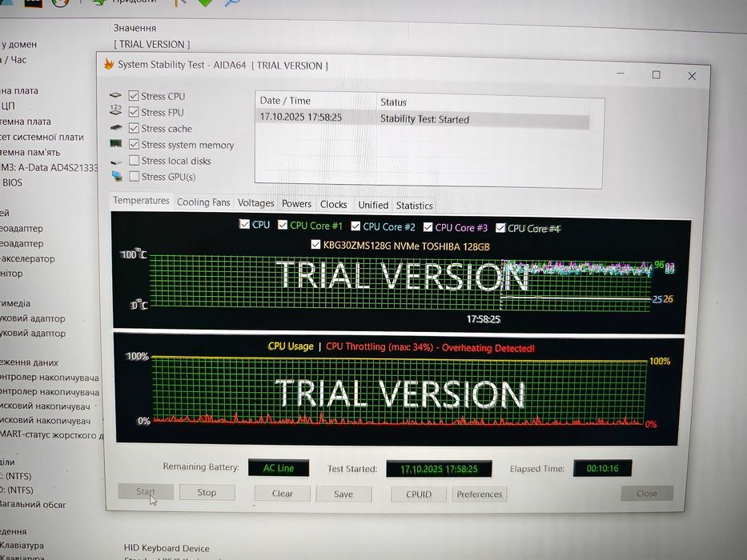The height and width of the screenshot is (560, 747).
Task: Select HID Keyboard Device row in main window
Action: tap(167, 548)
